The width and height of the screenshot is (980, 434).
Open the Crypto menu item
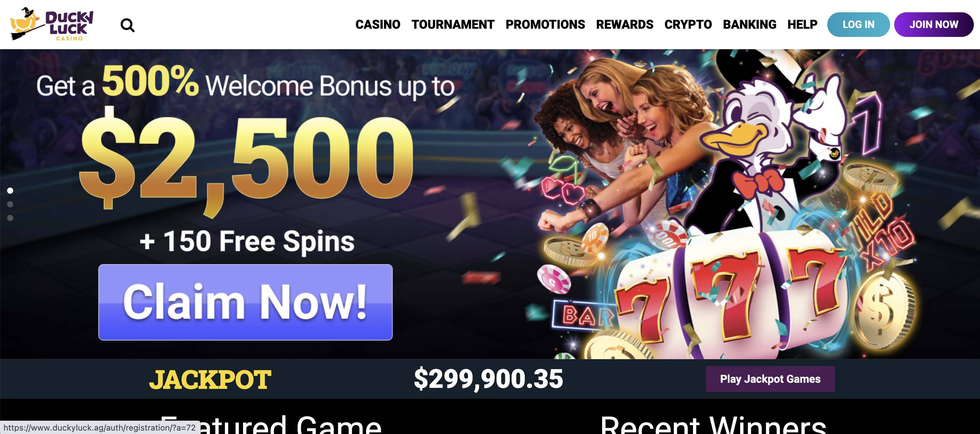click(688, 24)
